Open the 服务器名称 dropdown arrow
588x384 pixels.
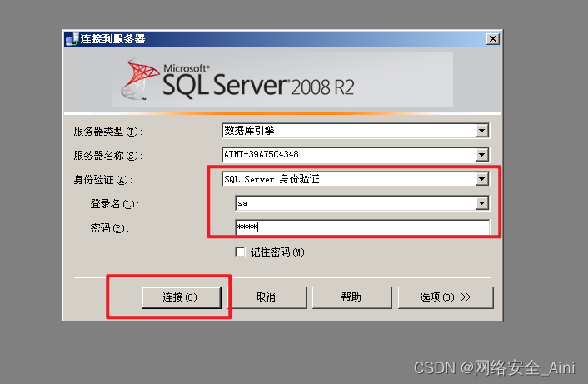coord(482,154)
